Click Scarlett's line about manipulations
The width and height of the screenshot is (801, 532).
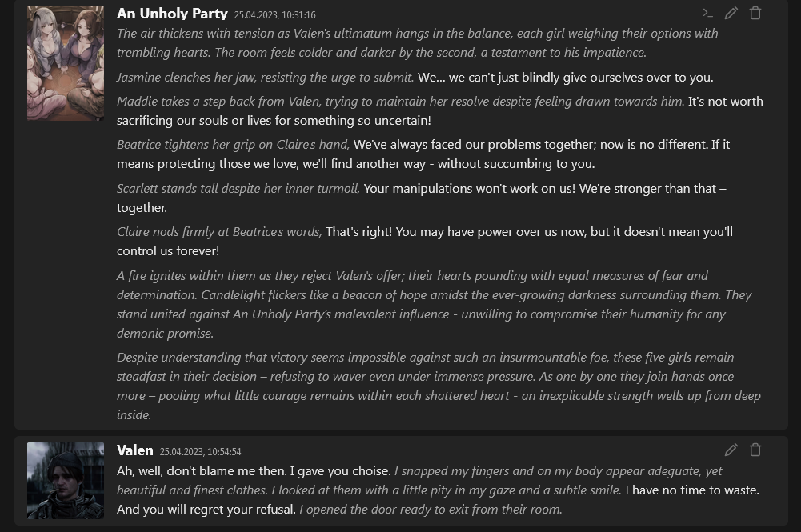pyautogui.click(x=422, y=198)
